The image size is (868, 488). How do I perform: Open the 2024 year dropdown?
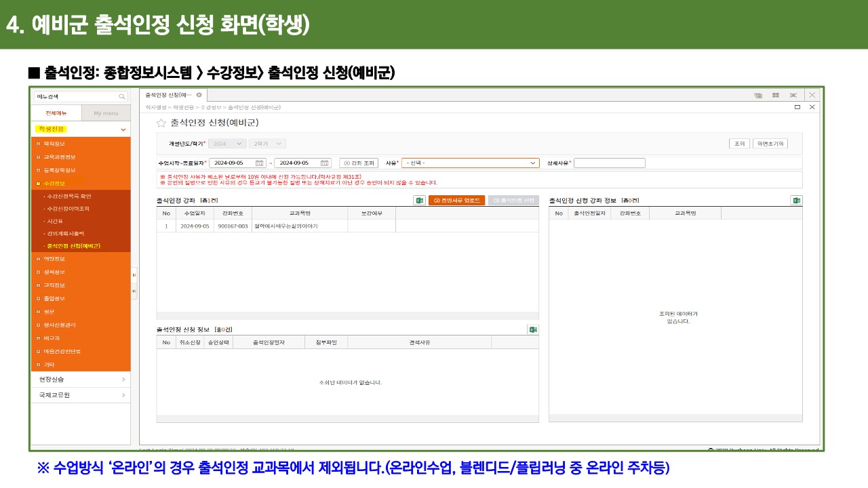[227, 144]
